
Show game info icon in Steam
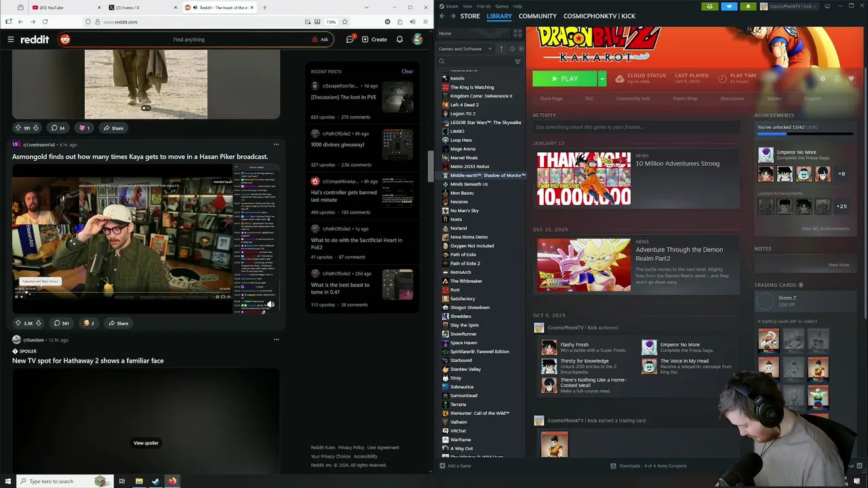click(837, 79)
